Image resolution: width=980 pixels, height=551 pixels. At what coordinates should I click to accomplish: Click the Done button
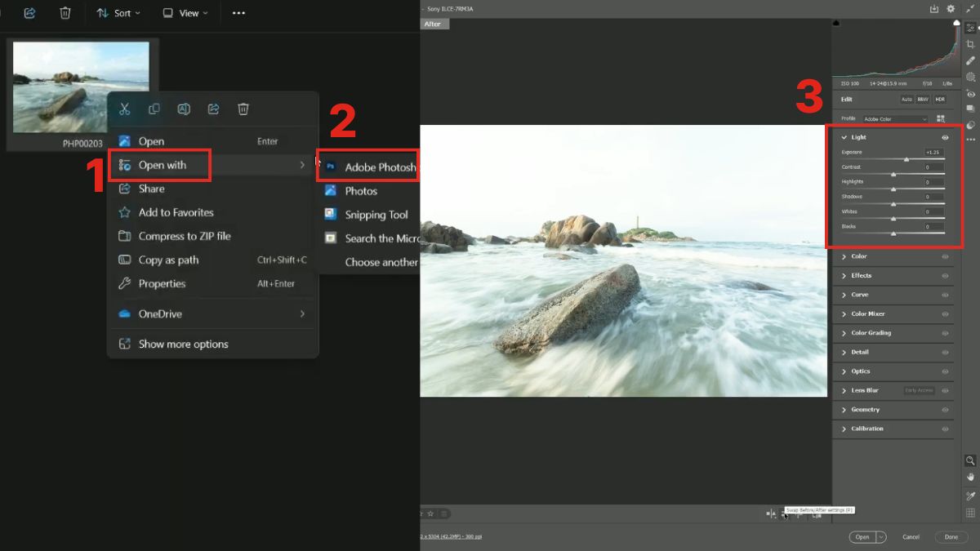point(951,537)
